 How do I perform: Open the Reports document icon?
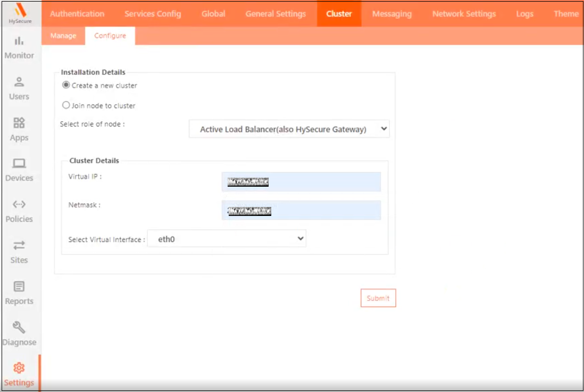19,287
